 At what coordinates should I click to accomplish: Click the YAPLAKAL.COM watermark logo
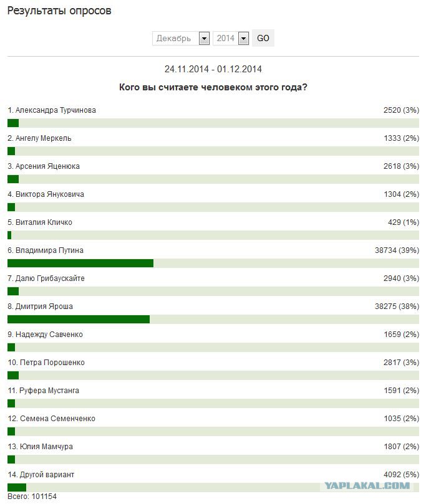pyautogui.click(x=367, y=486)
